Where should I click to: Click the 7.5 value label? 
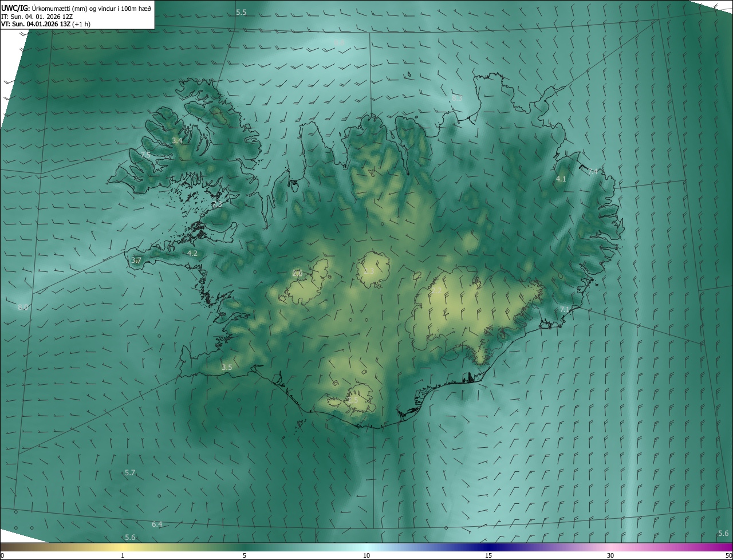tap(145, 155)
